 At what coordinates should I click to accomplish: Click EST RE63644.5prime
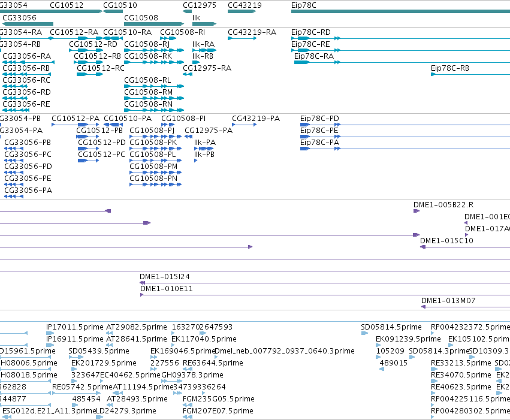tap(213, 363)
